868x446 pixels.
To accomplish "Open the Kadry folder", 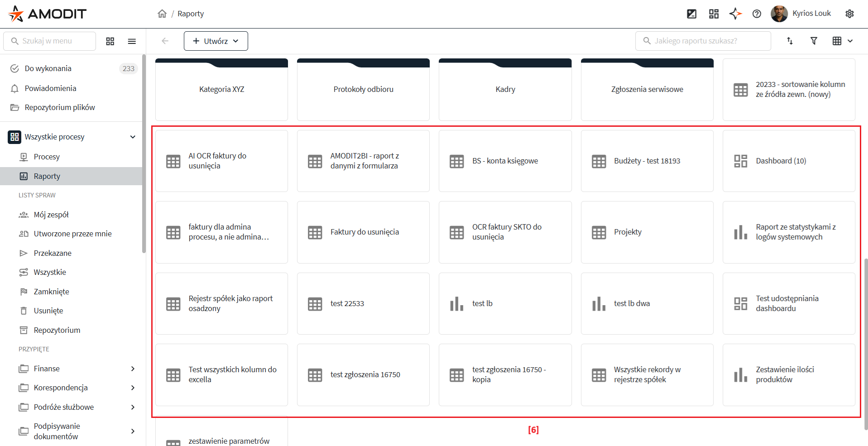I will pyautogui.click(x=505, y=89).
